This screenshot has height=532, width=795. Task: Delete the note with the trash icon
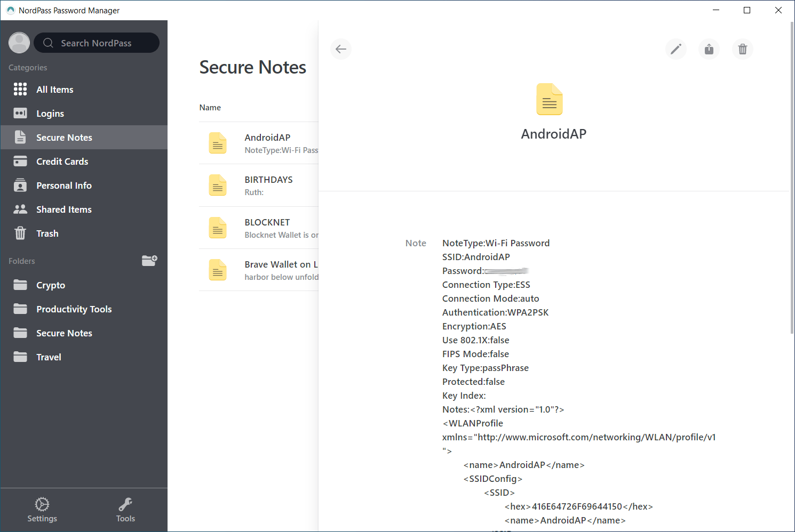click(x=742, y=49)
